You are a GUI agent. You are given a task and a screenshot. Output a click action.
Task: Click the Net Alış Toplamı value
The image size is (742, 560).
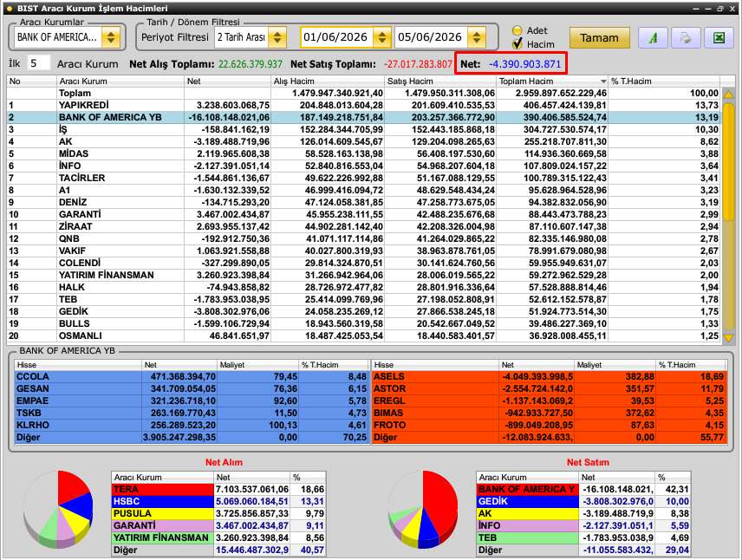click(x=250, y=64)
